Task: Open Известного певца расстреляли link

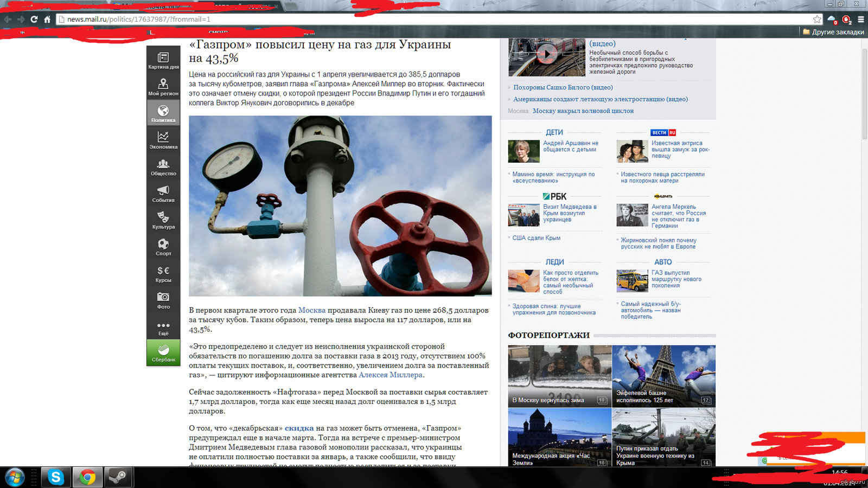Action: (x=662, y=177)
